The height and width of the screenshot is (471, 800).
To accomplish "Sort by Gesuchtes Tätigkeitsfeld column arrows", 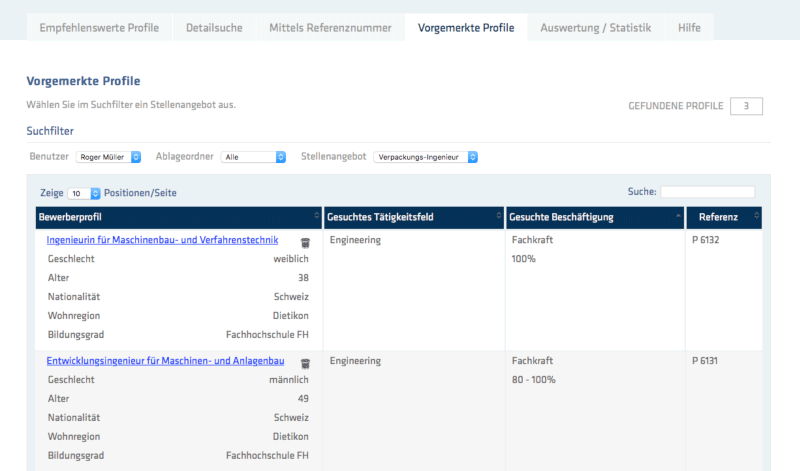I will point(499,217).
